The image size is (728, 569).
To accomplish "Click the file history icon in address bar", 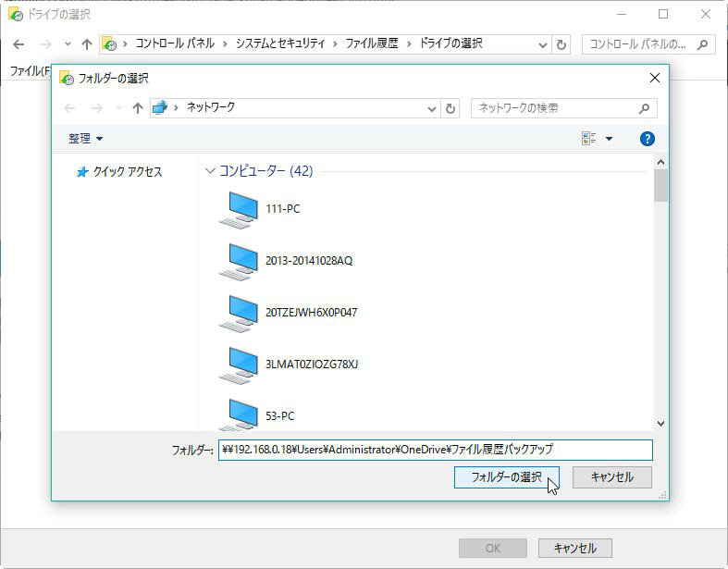I will point(109,44).
